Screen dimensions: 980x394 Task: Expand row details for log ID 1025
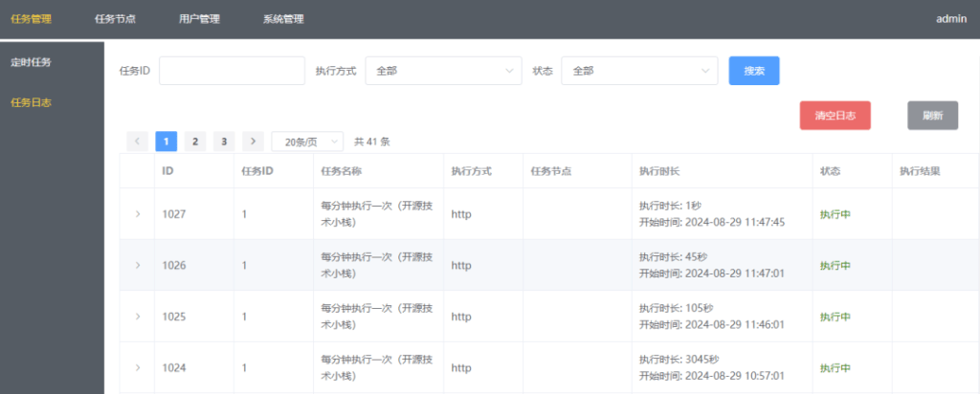(137, 317)
